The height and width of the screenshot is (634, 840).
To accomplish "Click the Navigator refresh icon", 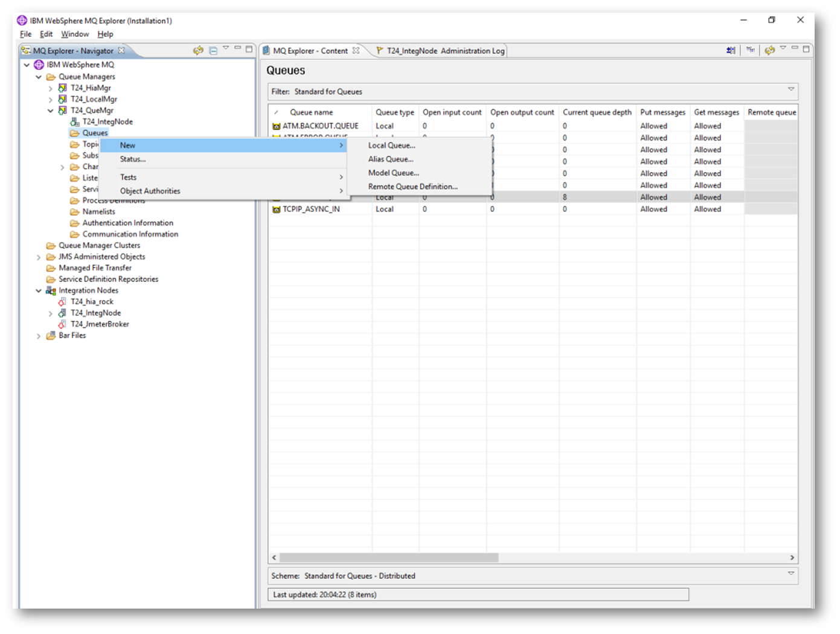I will pyautogui.click(x=198, y=51).
